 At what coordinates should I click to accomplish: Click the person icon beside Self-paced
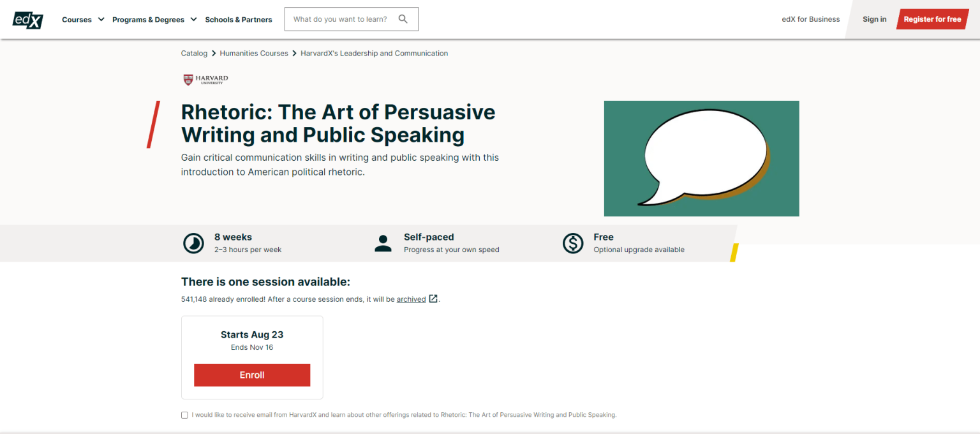[x=383, y=243]
